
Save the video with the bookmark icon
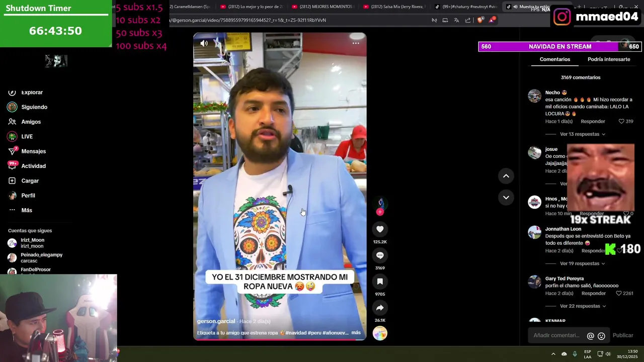[x=380, y=282]
